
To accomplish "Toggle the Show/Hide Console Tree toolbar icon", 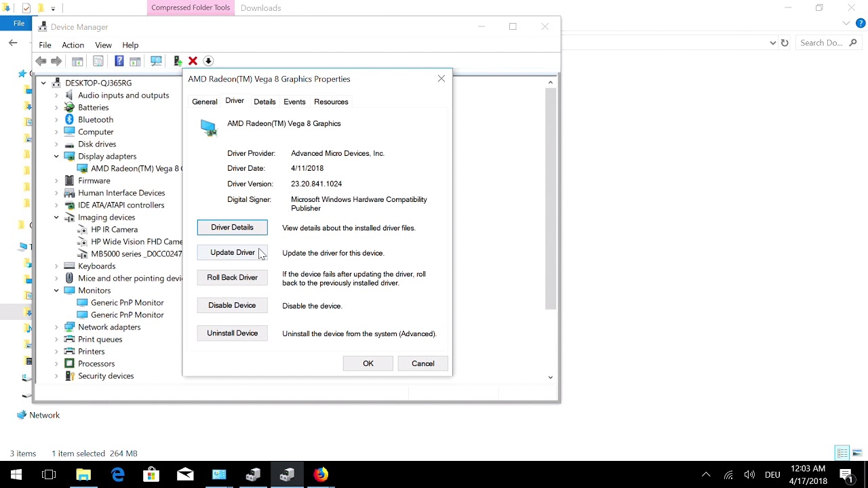I will (77, 61).
